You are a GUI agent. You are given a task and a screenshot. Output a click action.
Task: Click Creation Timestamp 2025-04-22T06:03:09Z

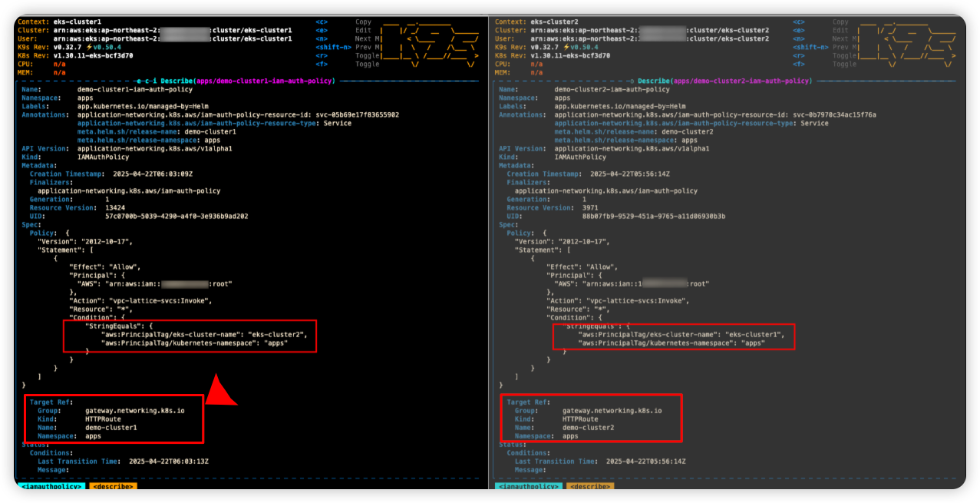click(153, 174)
